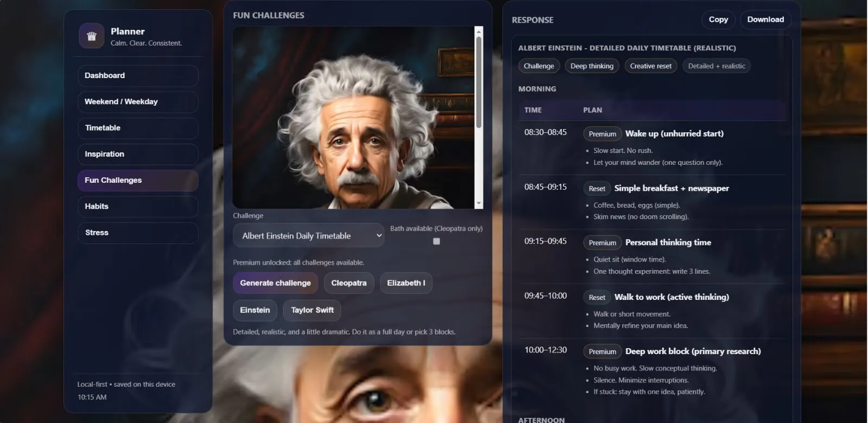Viewport: 868px width, 423px height.
Task: Click the PLAN column header
Action: click(x=592, y=110)
